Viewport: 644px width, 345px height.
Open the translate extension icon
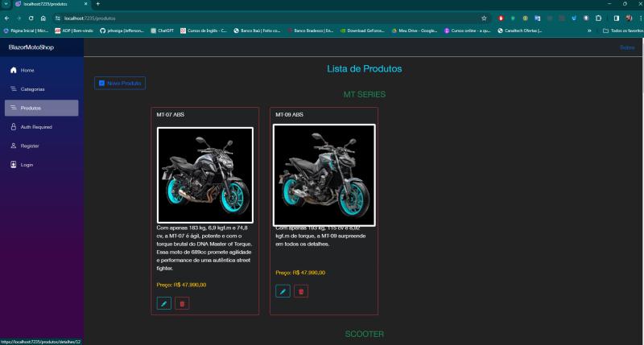coord(537,18)
